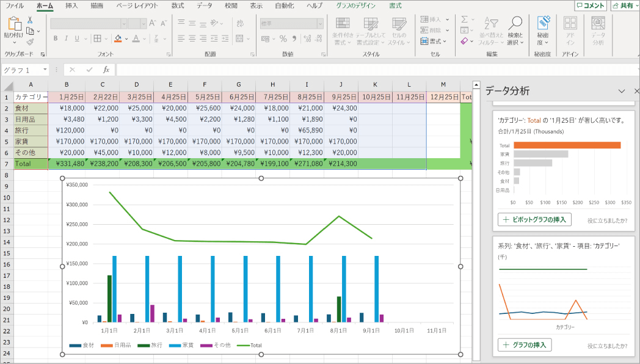Switch to the グラフのデザイン tab
Screen dimensions: 640x364
(x=355, y=5)
